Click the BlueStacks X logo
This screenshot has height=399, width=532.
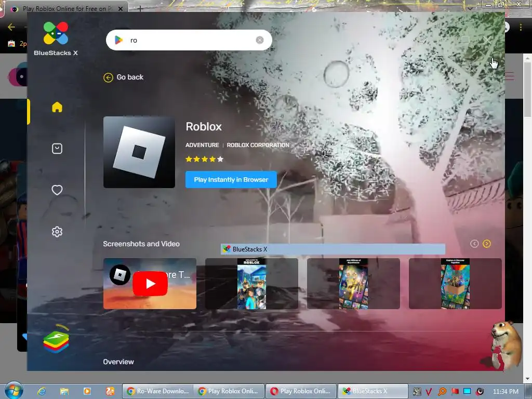56,38
